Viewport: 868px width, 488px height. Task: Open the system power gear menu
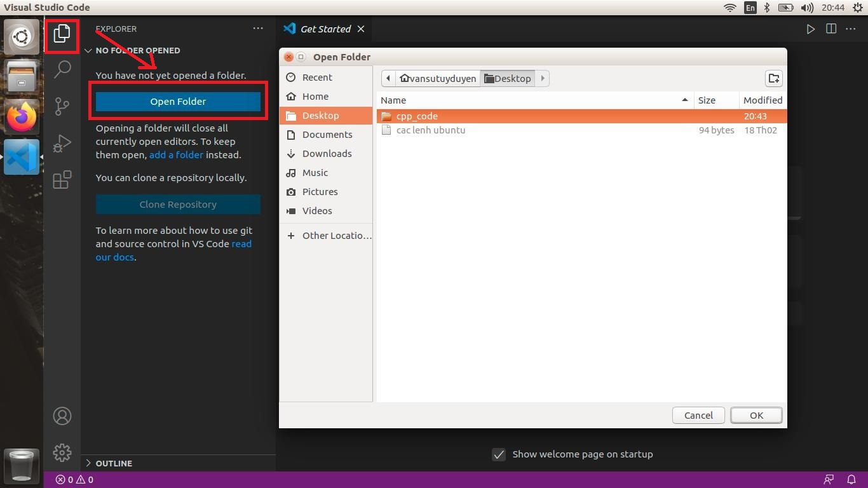pos(858,8)
